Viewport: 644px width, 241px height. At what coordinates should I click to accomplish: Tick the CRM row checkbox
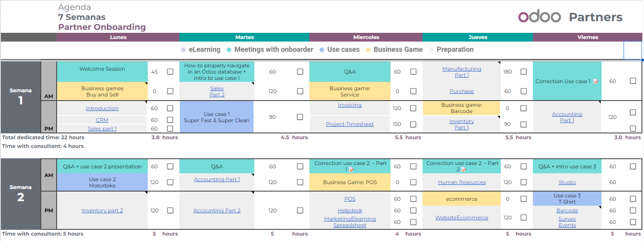170,120
